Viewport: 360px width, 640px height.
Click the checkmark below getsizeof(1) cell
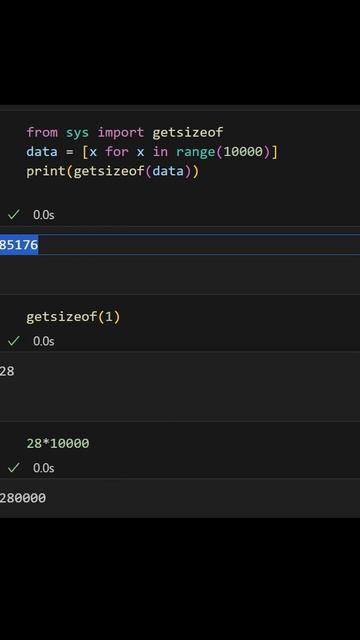[13, 341]
